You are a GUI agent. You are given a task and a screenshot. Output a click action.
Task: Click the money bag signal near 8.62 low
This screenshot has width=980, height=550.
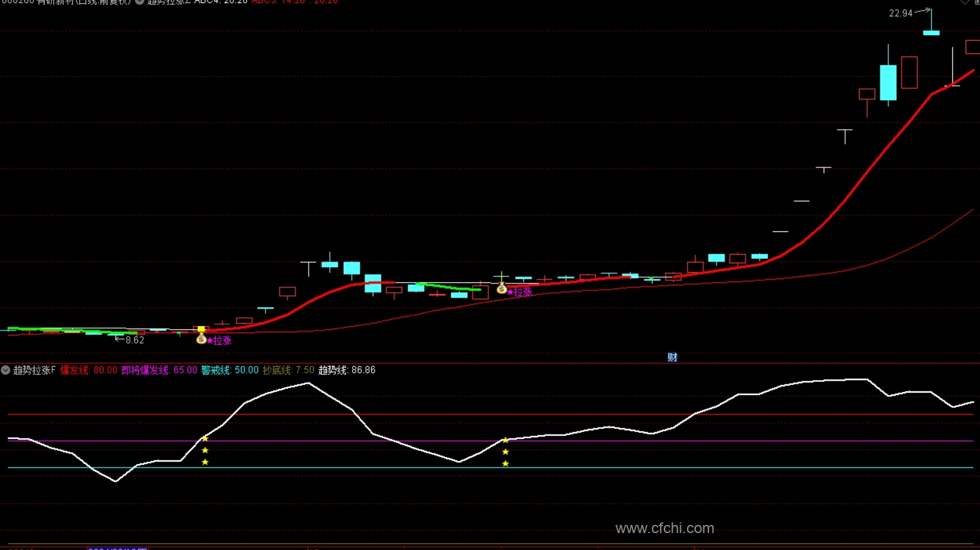point(201,339)
